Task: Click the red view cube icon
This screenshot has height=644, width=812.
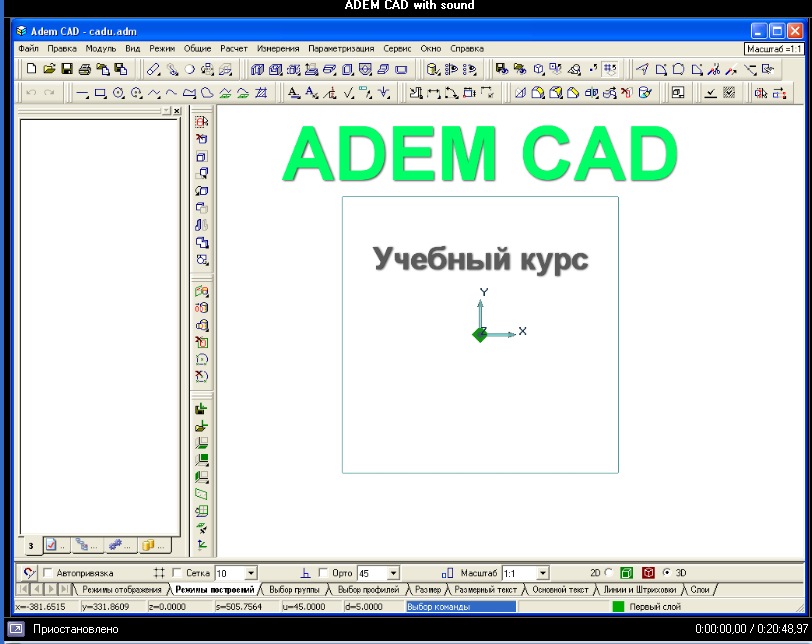Action: (x=648, y=573)
